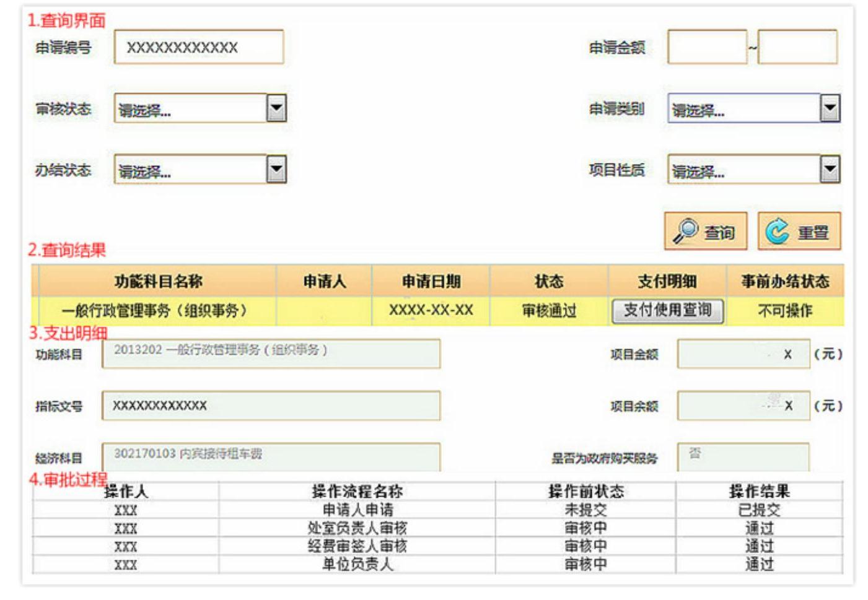Click the 处室负责人审核 process row
868x600 pixels.
437,528
